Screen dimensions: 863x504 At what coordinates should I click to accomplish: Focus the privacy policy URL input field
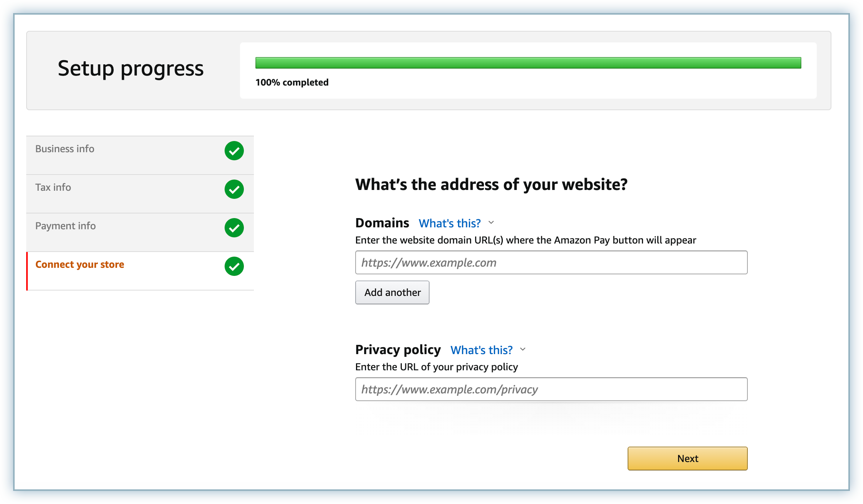click(551, 389)
